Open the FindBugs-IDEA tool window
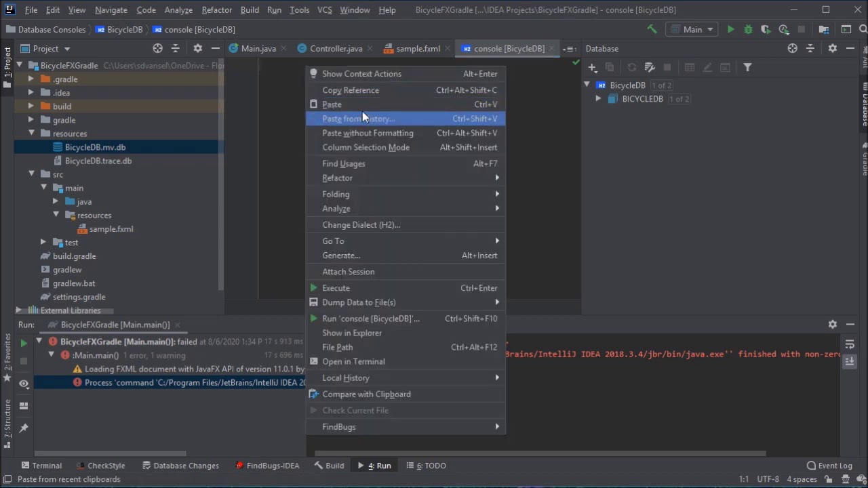868x488 pixels. pos(267,466)
